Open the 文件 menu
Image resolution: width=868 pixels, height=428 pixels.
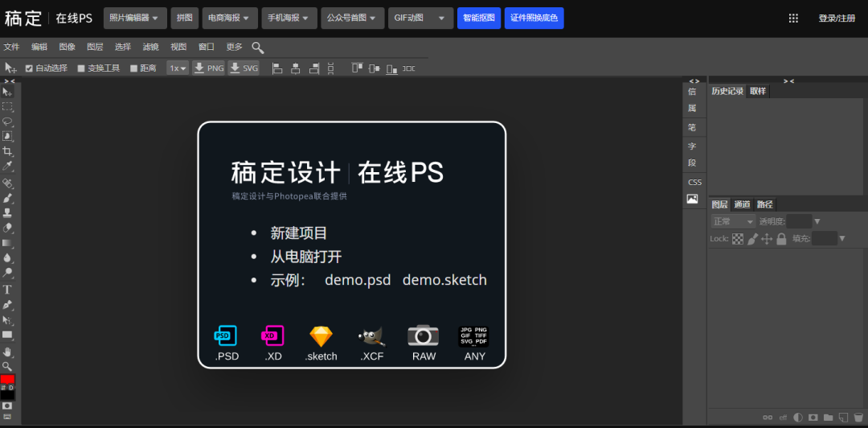(11, 47)
